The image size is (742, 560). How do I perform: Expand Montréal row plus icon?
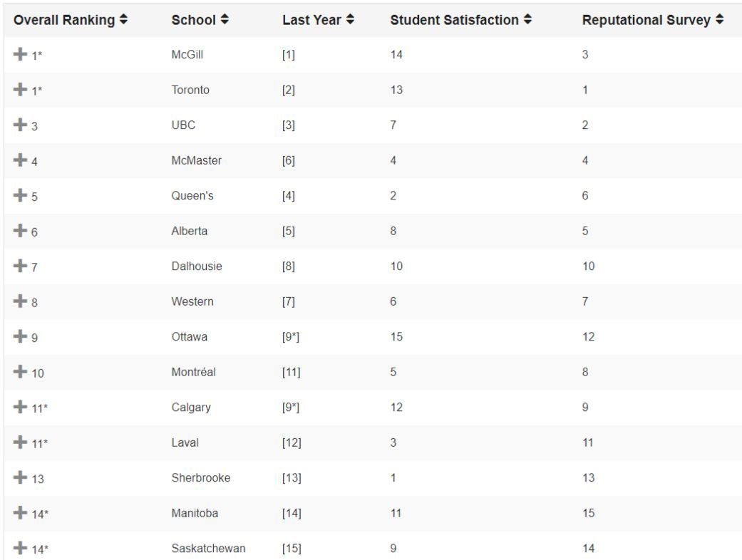tap(20, 371)
